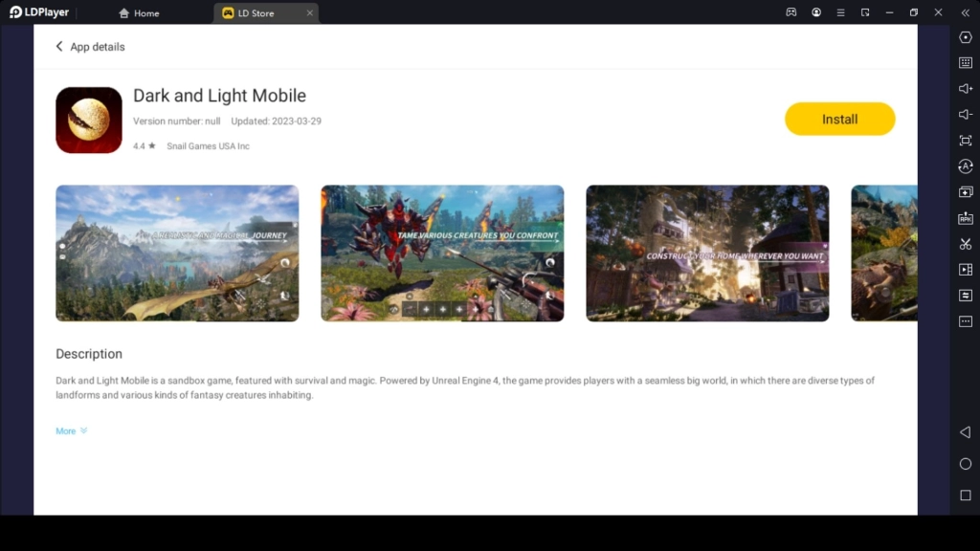Open the hamburger menu in title bar
980x551 pixels.
(840, 12)
